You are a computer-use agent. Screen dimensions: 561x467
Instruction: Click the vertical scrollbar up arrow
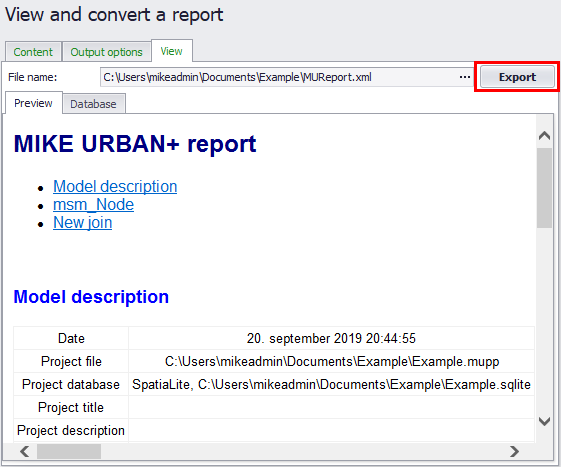click(544, 135)
